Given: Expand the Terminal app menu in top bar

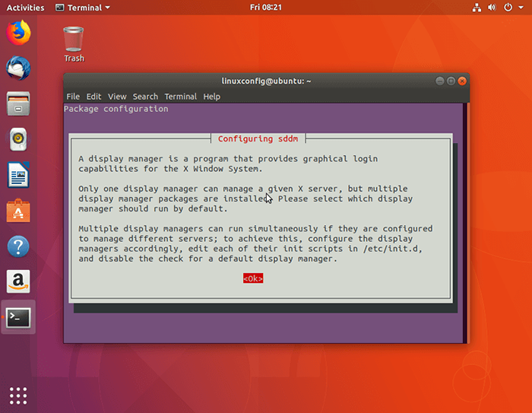Looking at the screenshot, I should pyautogui.click(x=83, y=8).
